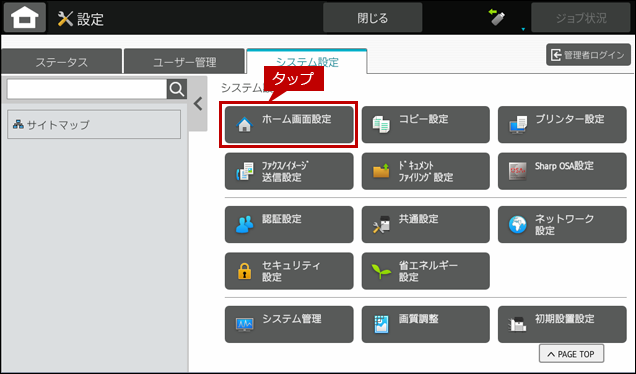Viewport: 636px width, 374px height.
Task: Open 画質調整 tile
Action: point(425,324)
